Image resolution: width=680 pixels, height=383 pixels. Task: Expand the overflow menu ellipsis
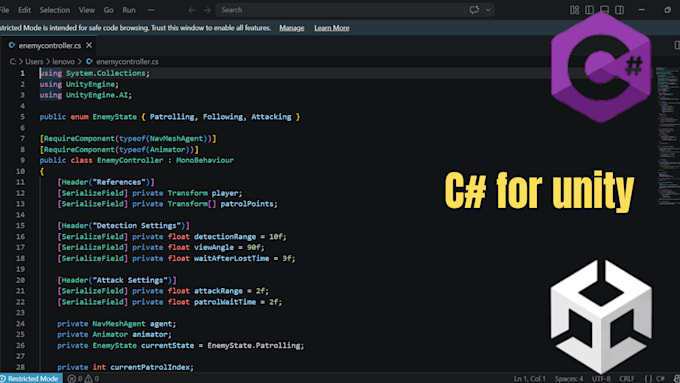click(151, 10)
